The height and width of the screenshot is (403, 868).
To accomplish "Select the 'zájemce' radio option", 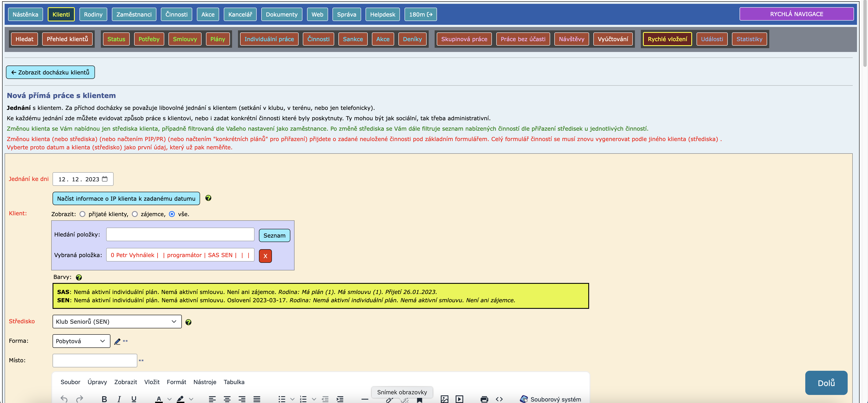I will click(135, 214).
